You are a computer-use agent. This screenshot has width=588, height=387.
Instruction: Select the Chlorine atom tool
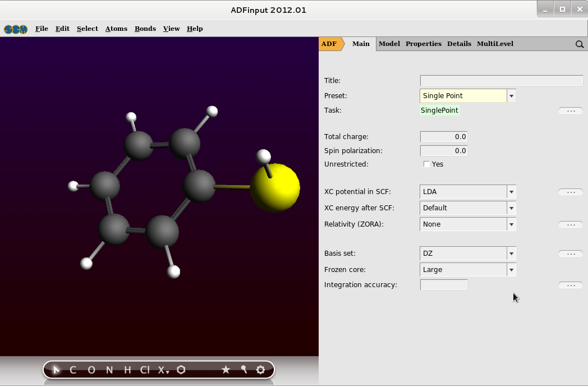(x=145, y=370)
